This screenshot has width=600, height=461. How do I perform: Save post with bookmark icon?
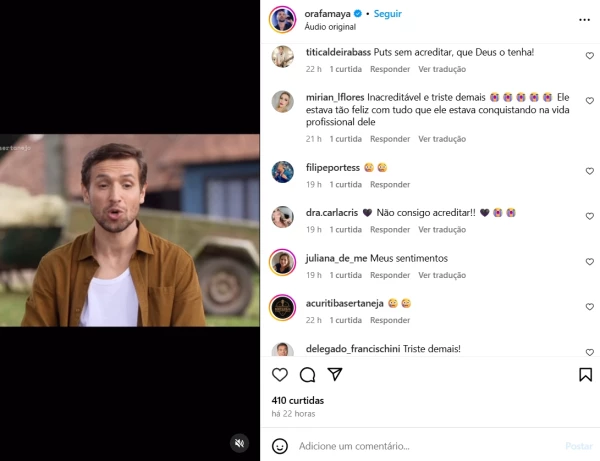tap(585, 374)
